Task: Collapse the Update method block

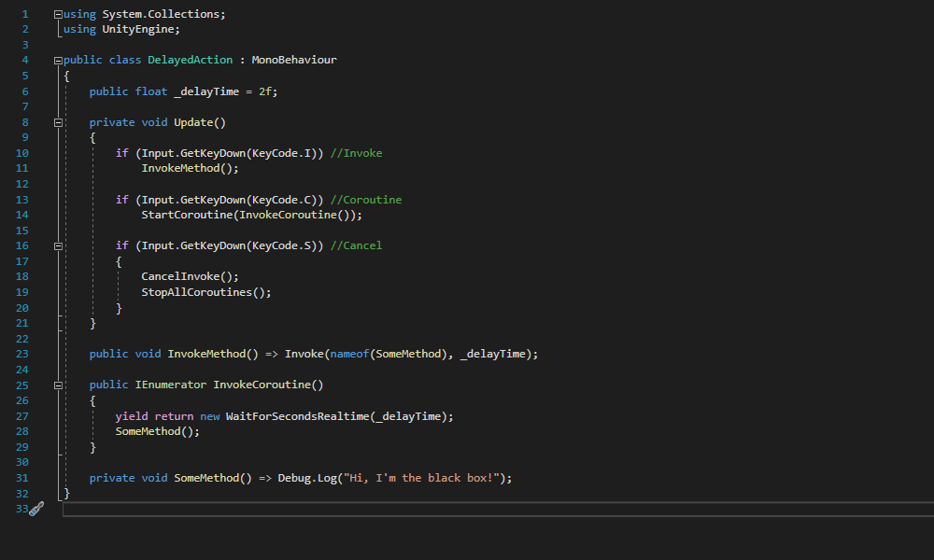Action: (x=58, y=122)
